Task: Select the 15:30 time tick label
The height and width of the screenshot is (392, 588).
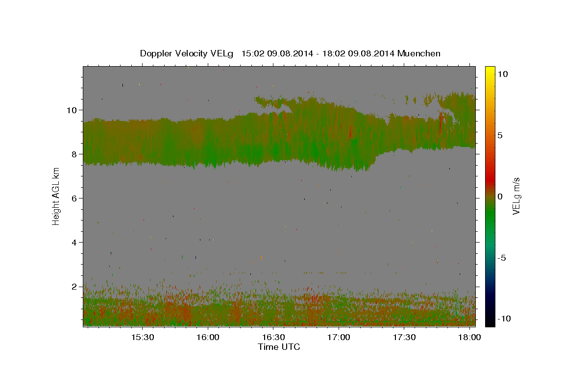Action: pyautogui.click(x=142, y=337)
